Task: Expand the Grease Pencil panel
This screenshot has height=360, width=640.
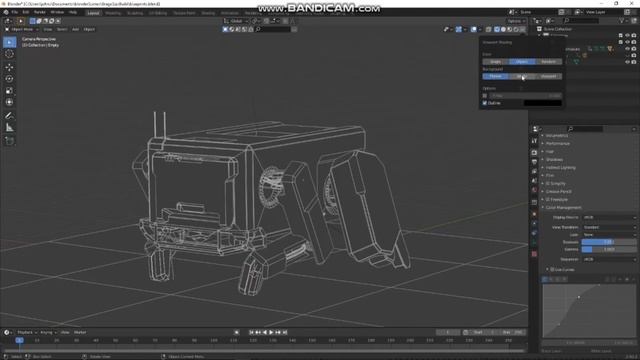Action: (x=558, y=191)
